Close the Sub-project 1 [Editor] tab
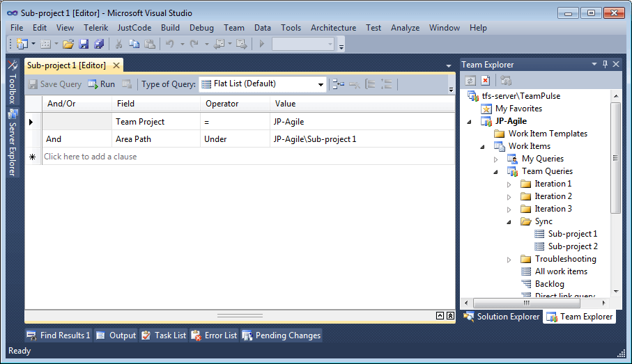Image resolution: width=632 pixels, height=364 pixels. [x=116, y=65]
